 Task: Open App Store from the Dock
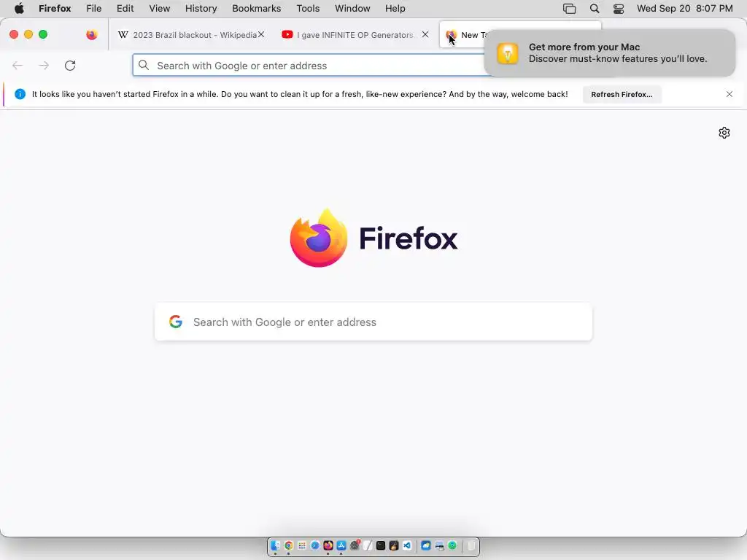[341, 545]
